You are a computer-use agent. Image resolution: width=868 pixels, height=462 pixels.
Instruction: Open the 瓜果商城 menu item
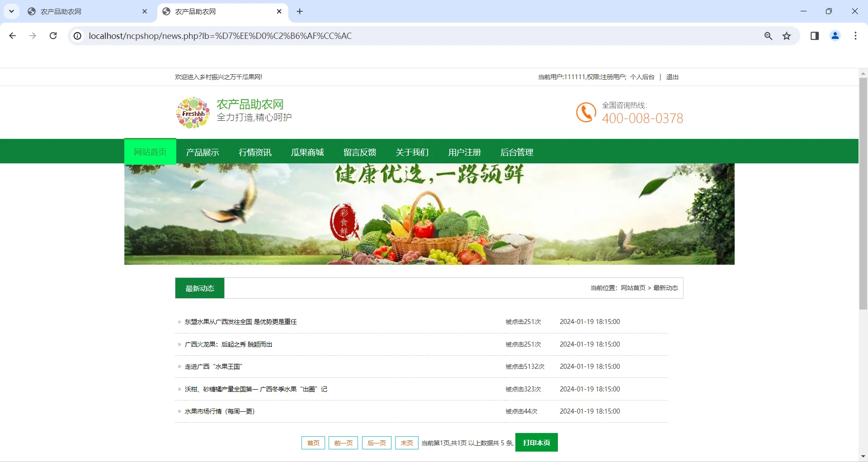pyautogui.click(x=307, y=152)
